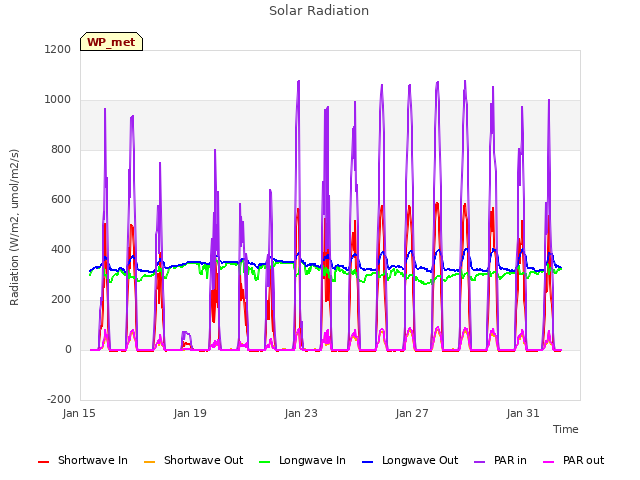The width and height of the screenshot is (640, 480).
Task: Click the purple PAR in legend swatch
Action: tap(480, 462)
